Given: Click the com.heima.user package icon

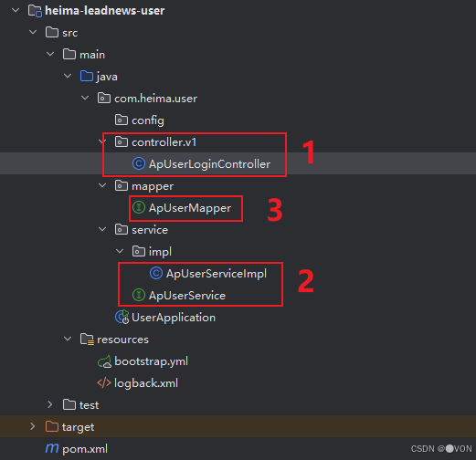Looking at the screenshot, I should (x=104, y=99).
